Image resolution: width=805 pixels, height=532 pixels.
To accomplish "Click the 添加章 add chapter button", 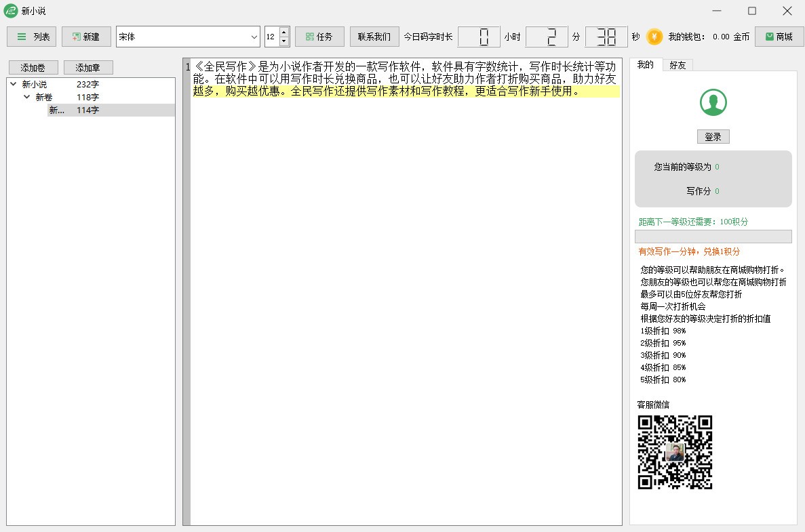I will coord(88,68).
